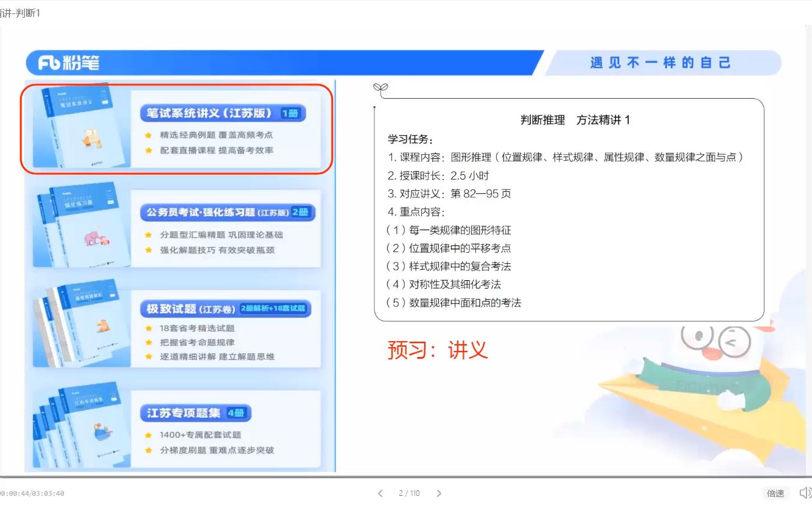This screenshot has height=508, width=812.
Task: Open the 倍速 playback speed control
Action: tap(775, 493)
